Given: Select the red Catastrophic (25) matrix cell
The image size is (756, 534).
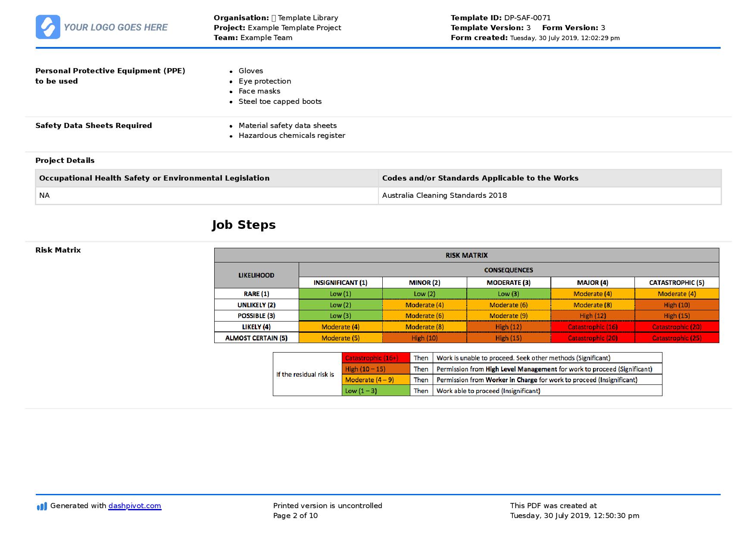Looking at the screenshot, I should 677,338.
